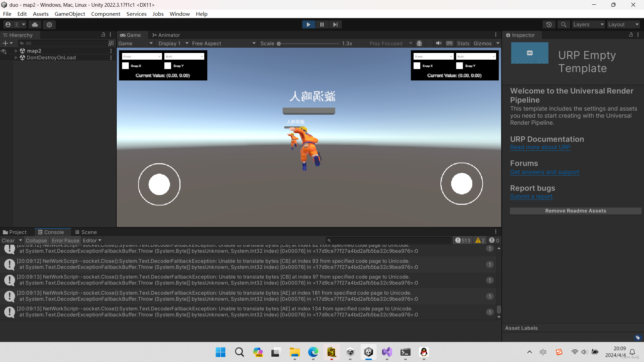Image resolution: width=644 pixels, height=362 pixels.
Task: Toggle the Console Collapse button
Action: click(x=36, y=240)
